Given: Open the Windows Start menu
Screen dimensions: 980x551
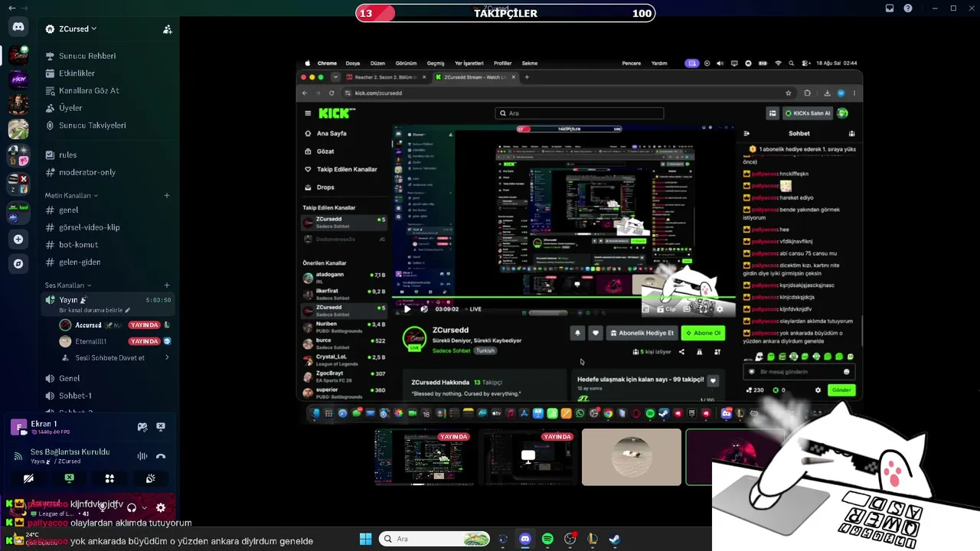Looking at the screenshot, I should pos(365,539).
